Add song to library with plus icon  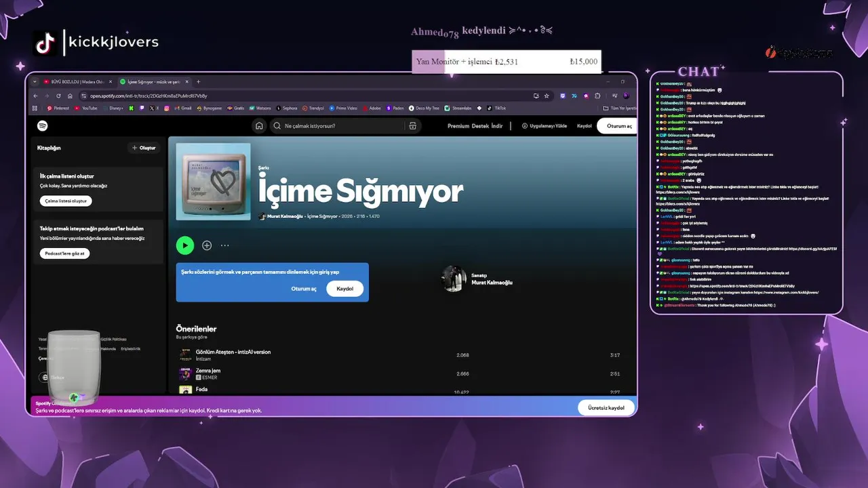pyautogui.click(x=207, y=245)
